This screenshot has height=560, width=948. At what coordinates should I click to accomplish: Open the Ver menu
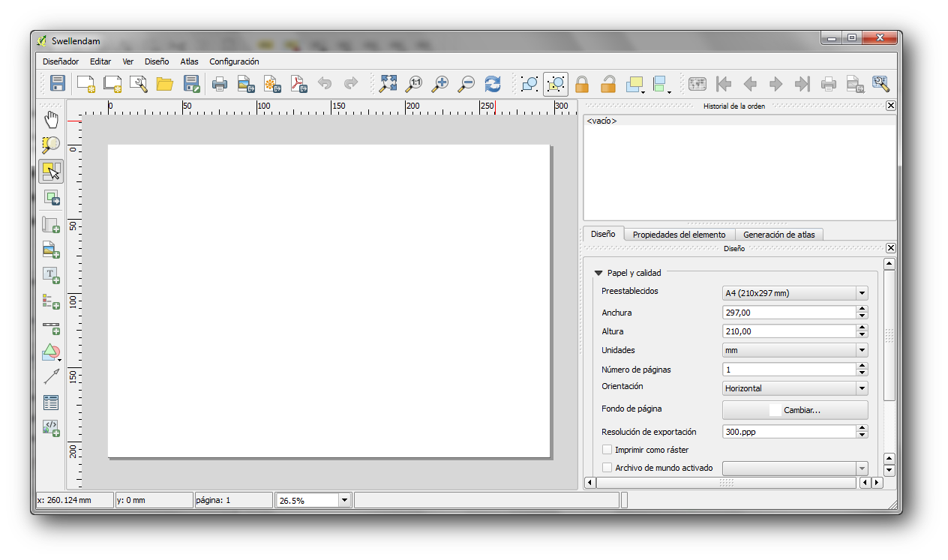point(128,61)
